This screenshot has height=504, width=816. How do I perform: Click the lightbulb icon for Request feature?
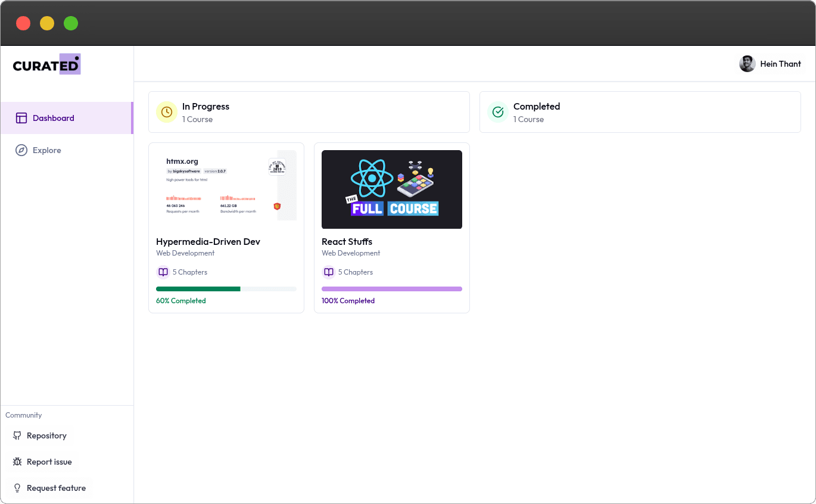click(x=17, y=488)
